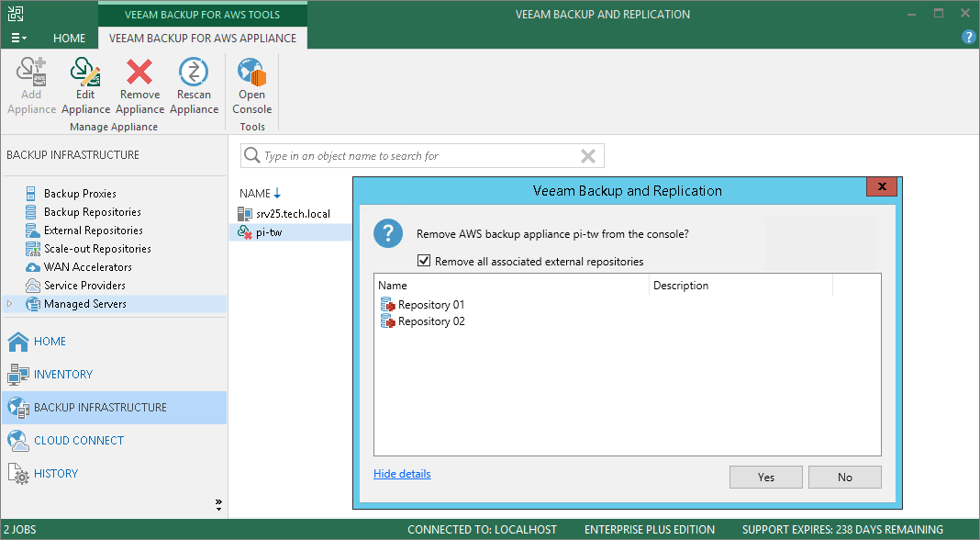Image resolution: width=980 pixels, height=540 pixels.
Task: Click the Repository 01 icon
Action: [x=387, y=305]
